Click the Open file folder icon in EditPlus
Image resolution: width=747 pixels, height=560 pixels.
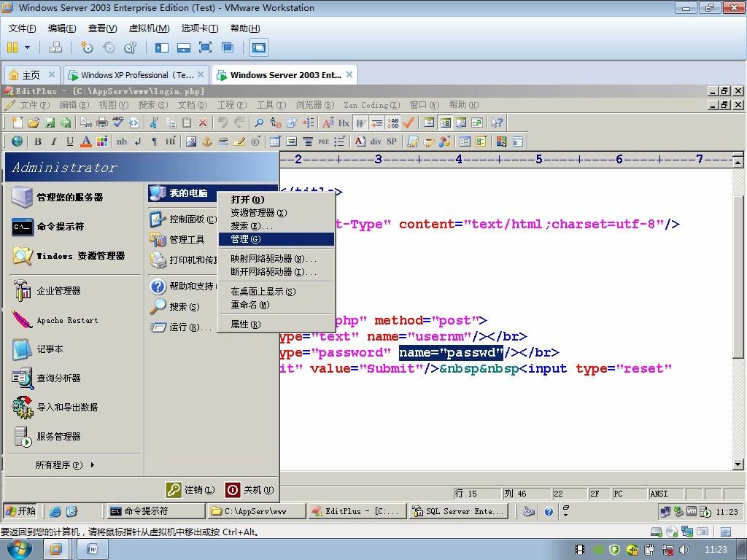pyautogui.click(x=34, y=122)
